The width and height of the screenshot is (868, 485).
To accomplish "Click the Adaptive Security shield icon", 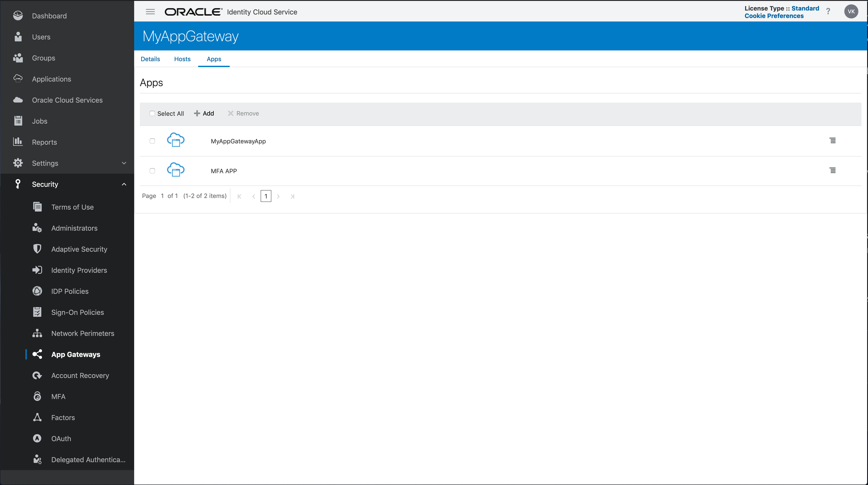I will [x=37, y=249].
